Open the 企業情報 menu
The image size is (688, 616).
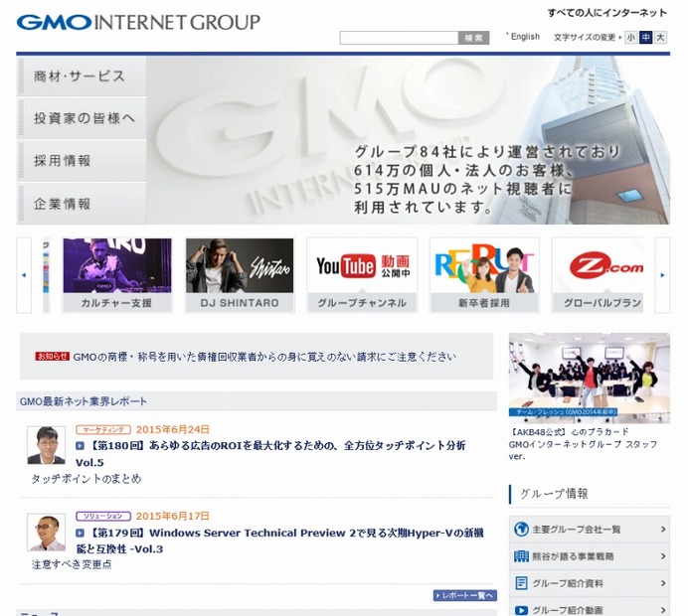coord(82,204)
